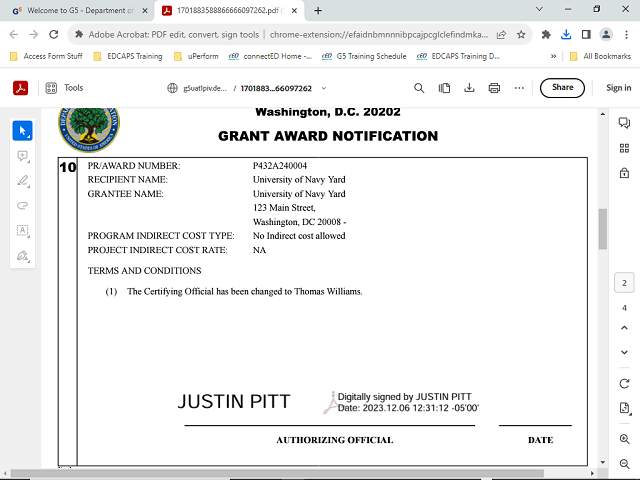
Task: Close the Welcome to G5 tab
Action: (144, 11)
